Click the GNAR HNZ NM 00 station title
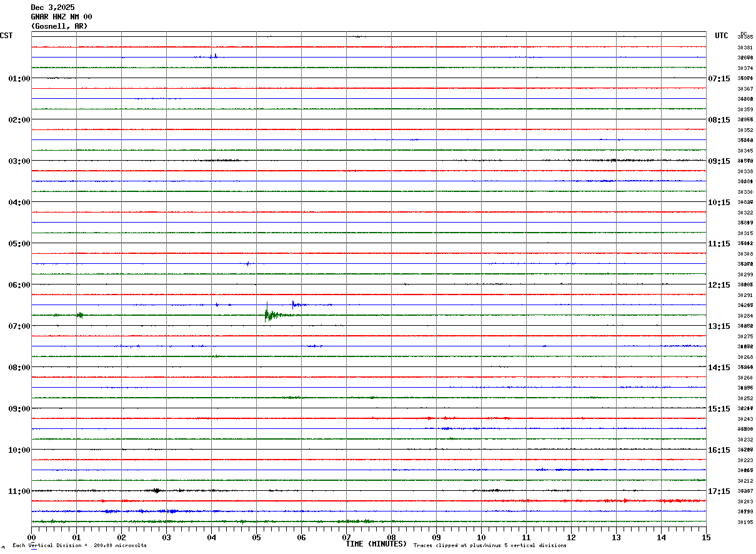The height and width of the screenshot is (554, 756). (61, 17)
